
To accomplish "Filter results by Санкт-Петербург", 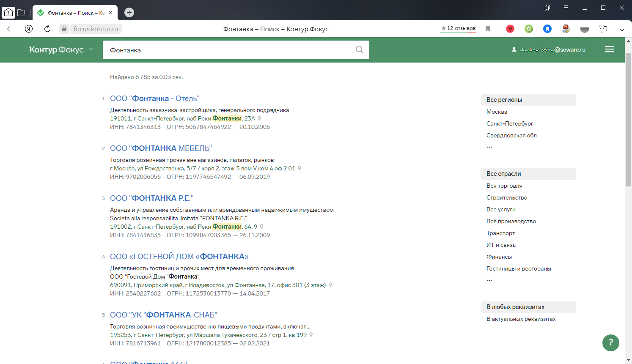I will tap(510, 123).
